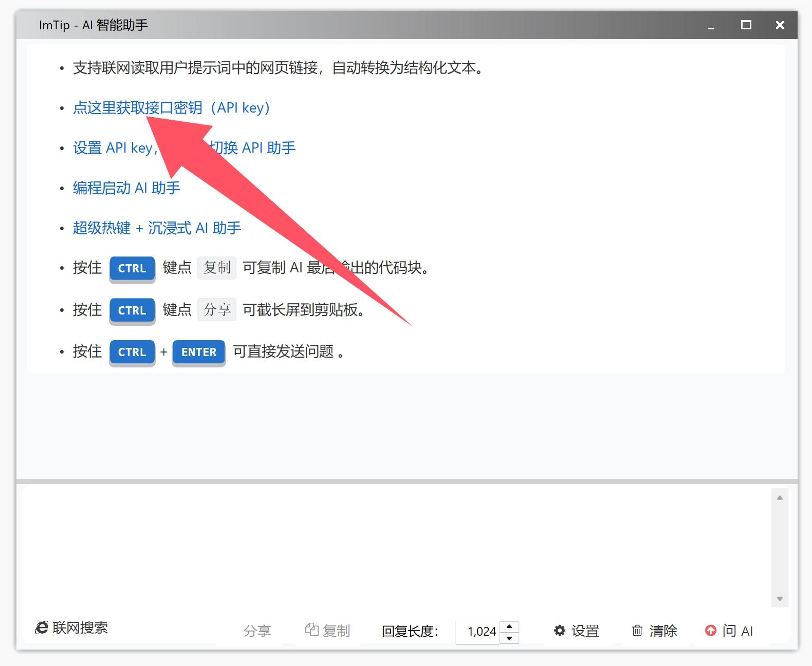812x666 pixels.
Task: Open the 编程启动 AI 助手 link
Action: [126, 188]
